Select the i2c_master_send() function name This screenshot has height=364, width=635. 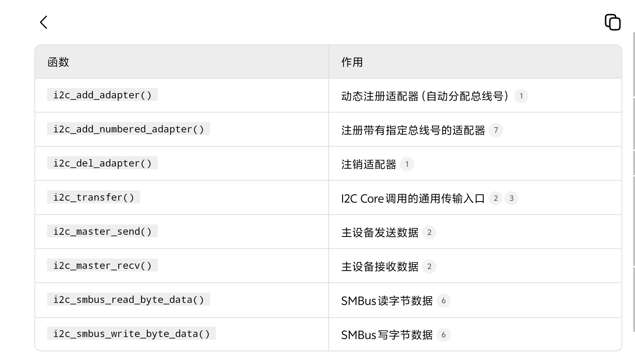click(x=103, y=231)
